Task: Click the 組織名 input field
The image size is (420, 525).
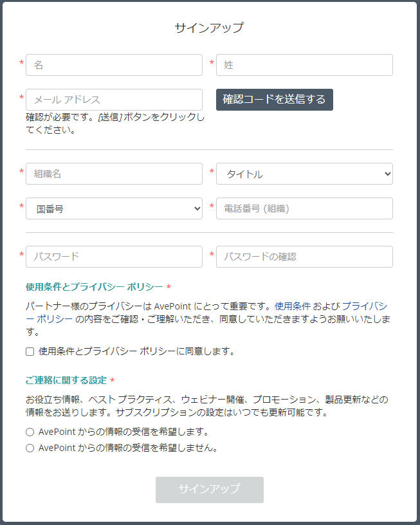Action: click(114, 174)
